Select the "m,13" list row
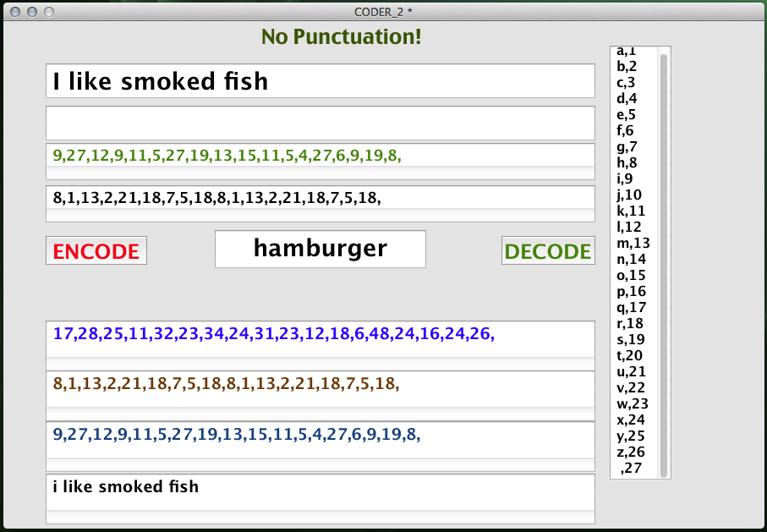 (633, 243)
